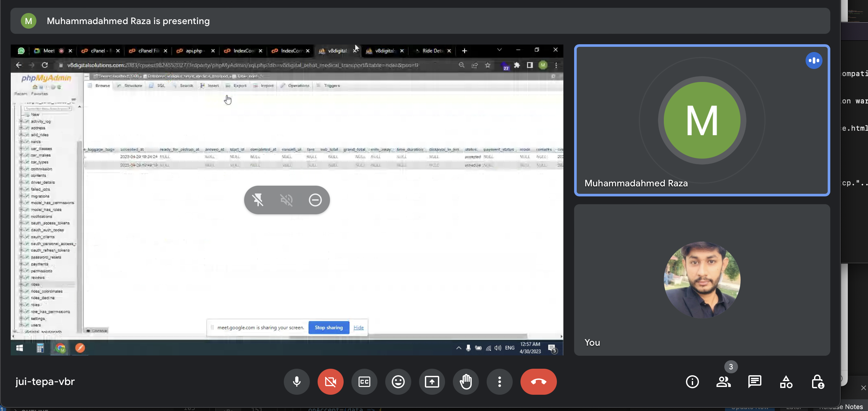Remove presentation tile with minus icon
The height and width of the screenshot is (411, 868).
pos(315,200)
